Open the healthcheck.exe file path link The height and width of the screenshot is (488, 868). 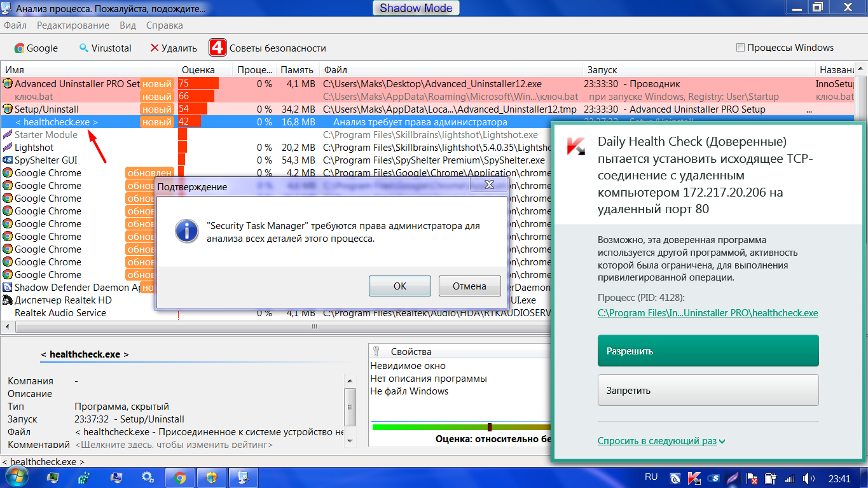point(708,313)
